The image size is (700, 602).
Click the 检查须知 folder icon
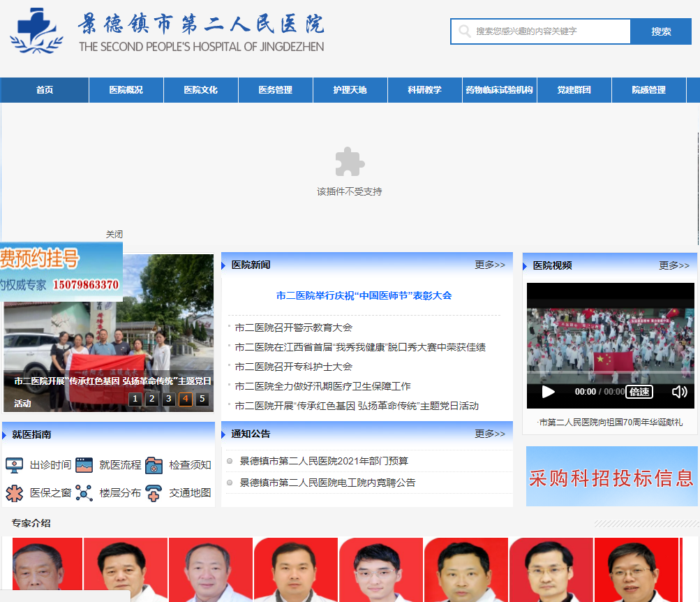pyautogui.click(x=154, y=465)
